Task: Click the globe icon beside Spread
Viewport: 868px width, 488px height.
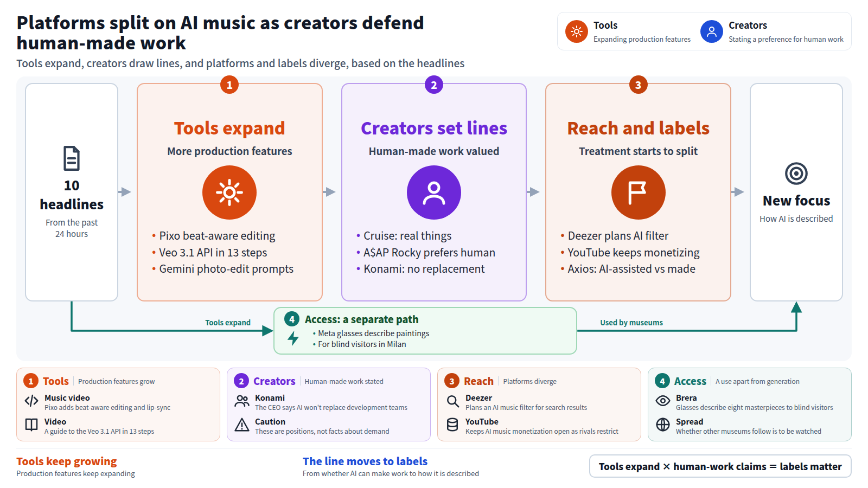Action: 663,425
